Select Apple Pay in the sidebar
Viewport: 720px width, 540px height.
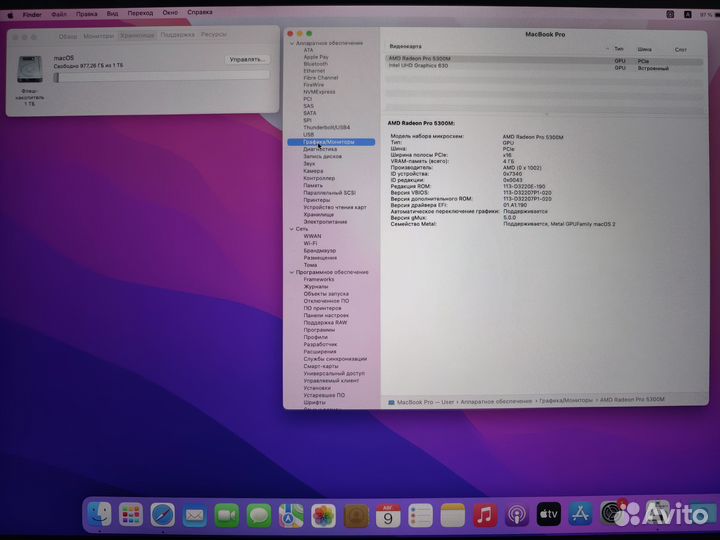coord(316,57)
